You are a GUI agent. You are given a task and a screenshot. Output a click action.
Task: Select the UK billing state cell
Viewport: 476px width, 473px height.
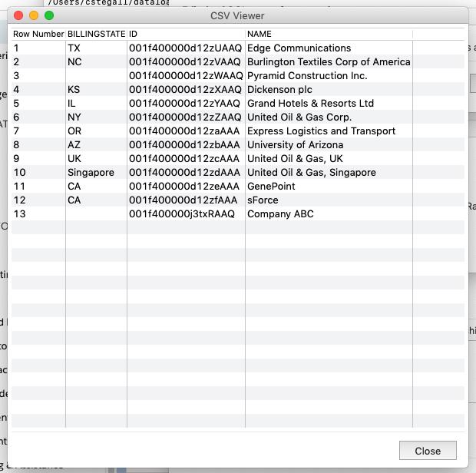pyautogui.click(x=96, y=158)
